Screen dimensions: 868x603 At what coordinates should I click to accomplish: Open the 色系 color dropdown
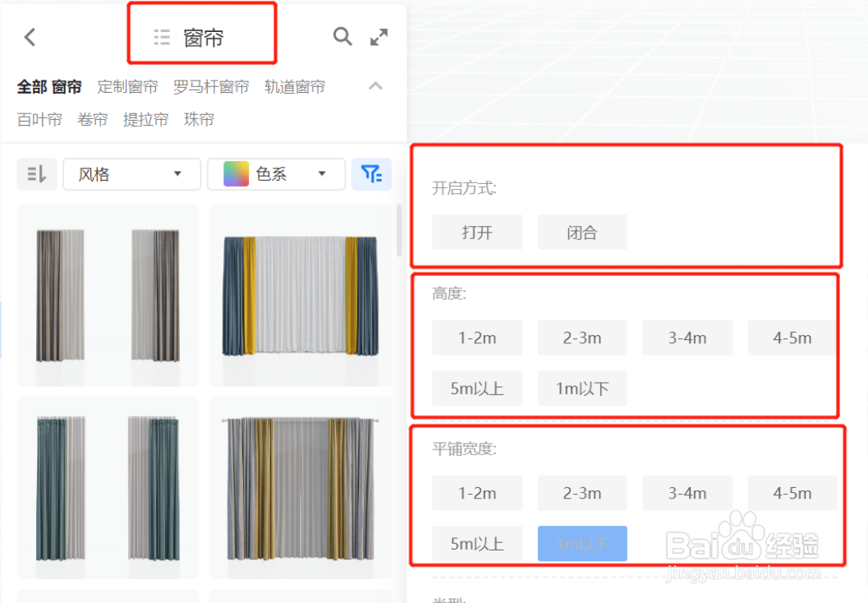(276, 174)
